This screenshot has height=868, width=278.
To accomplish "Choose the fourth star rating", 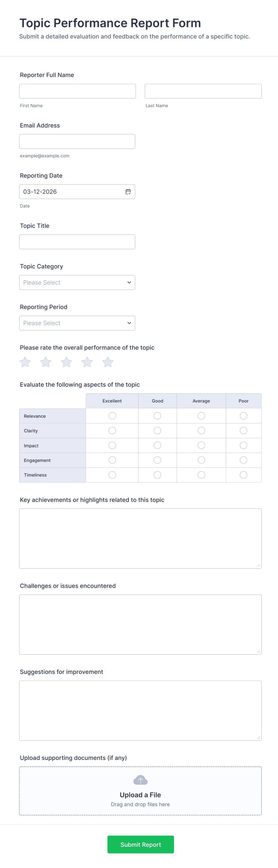I will pyautogui.click(x=87, y=362).
